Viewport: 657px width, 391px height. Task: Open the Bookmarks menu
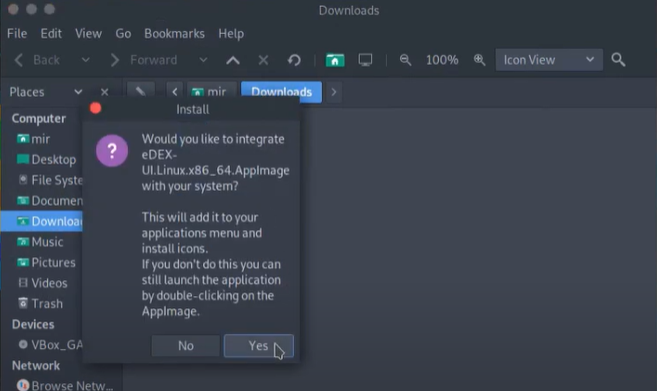[x=174, y=34]
